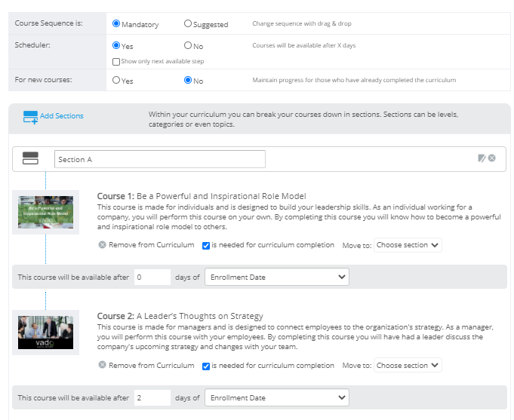Click the Section A drag handle icon
Viewport: 514px width, 420px height.
click(x=30, y=158)
